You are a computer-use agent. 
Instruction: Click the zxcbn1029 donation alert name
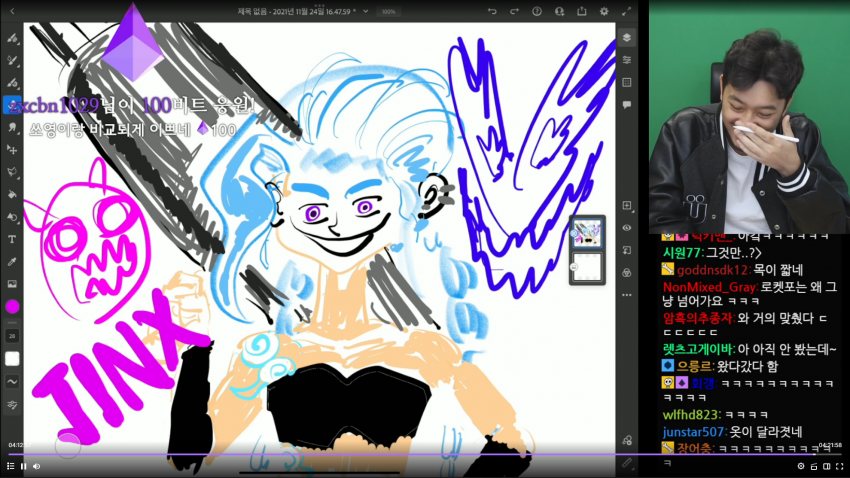55,105
